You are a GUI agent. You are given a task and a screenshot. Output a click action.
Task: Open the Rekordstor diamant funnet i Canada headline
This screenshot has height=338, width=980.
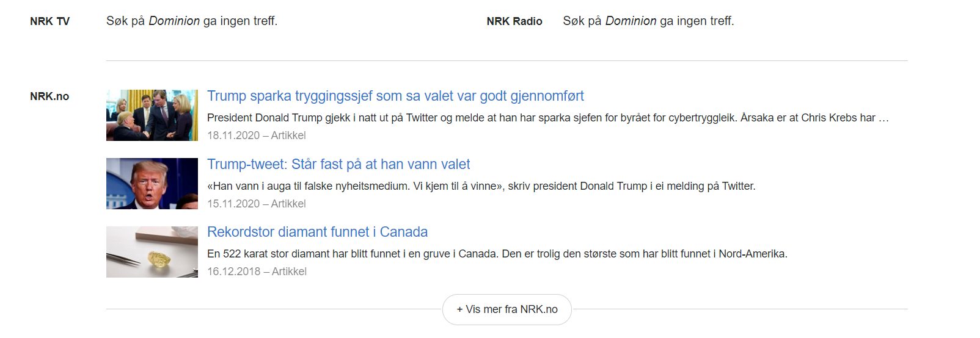[x=317, y=232]
